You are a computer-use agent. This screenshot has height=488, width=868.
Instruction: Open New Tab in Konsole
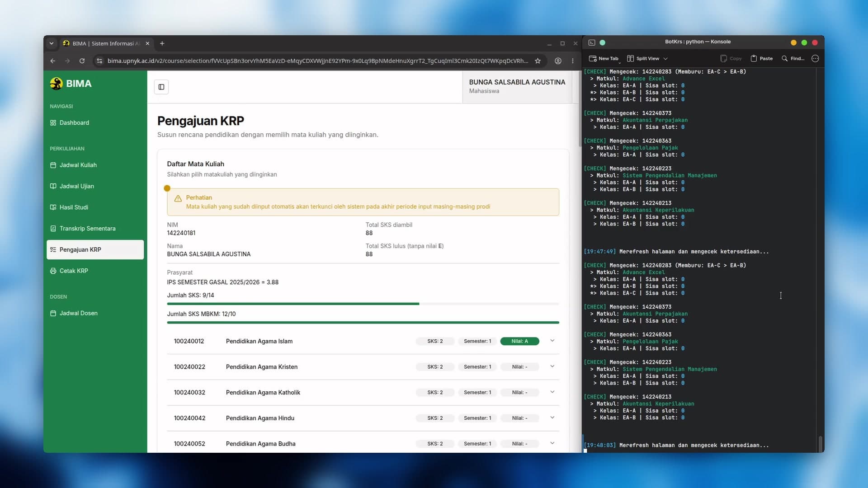pyautogui.click(x=604, y=58)
